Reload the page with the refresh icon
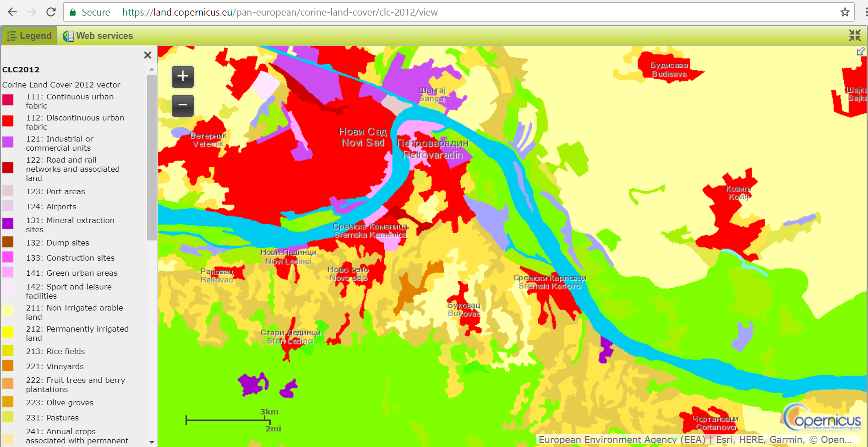Image resolution: width=868 pixels, height=447 pixels. (x=51, y=12)
